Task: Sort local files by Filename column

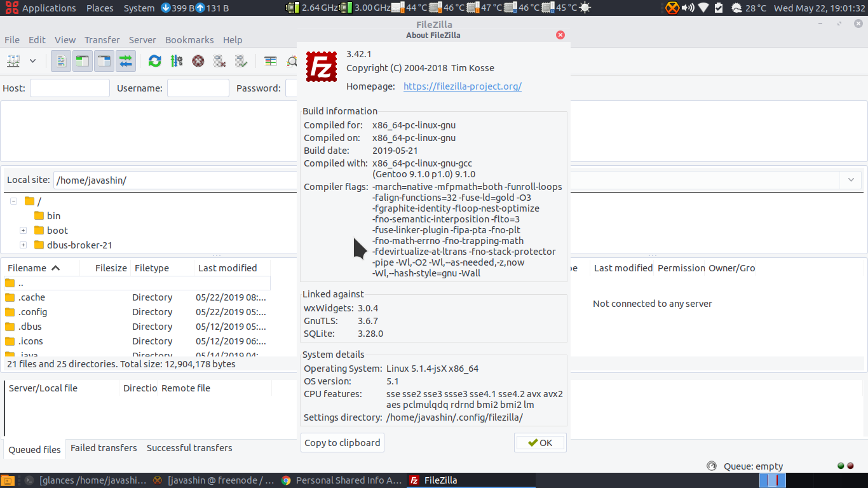Action: click(x=41, y=268)
